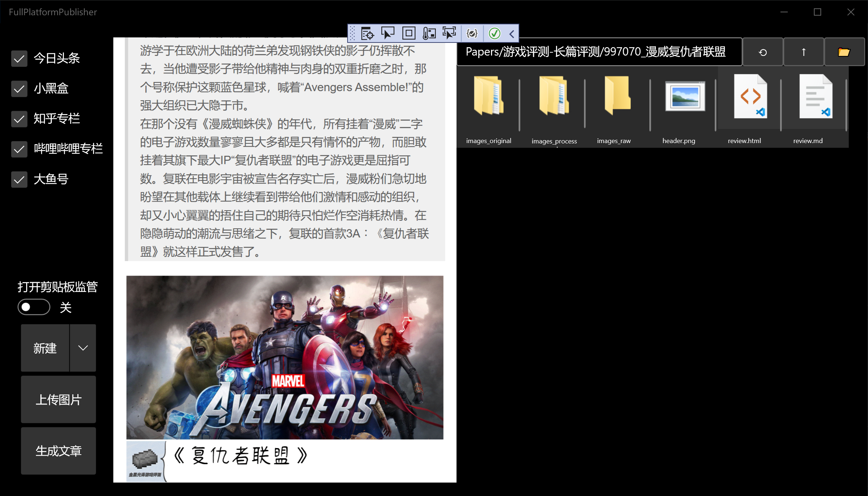Screen dimensions: 868x496
Task: Click the 生成文章 button
Action: coord(58,451)
